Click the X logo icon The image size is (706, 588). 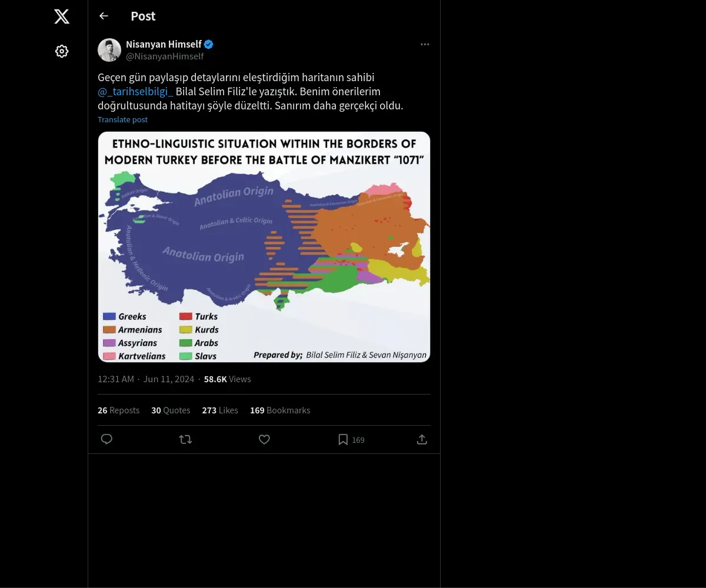point(62,16)
